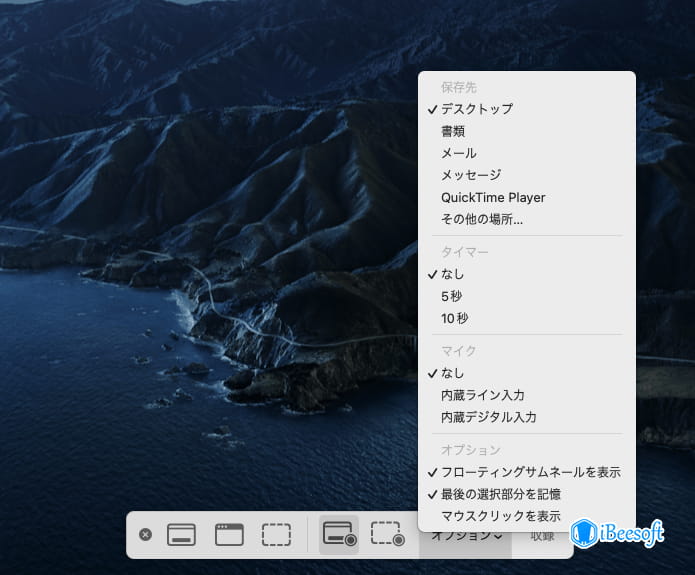Image resolution: width=695 pixels, height=575 pixels.
Task: Select 内蔵ライン入力 as microphone
Action: (482, 395)
